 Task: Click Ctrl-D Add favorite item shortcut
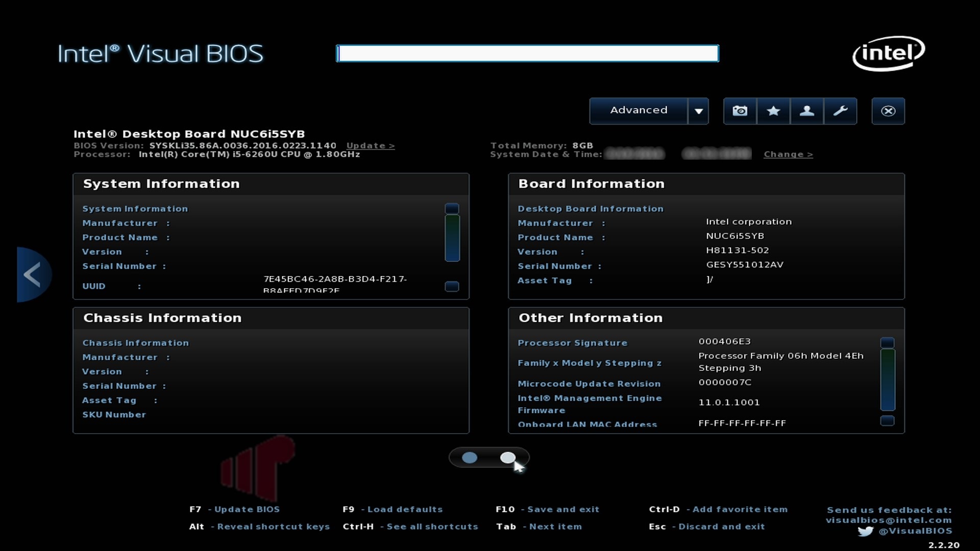(718, 509)
